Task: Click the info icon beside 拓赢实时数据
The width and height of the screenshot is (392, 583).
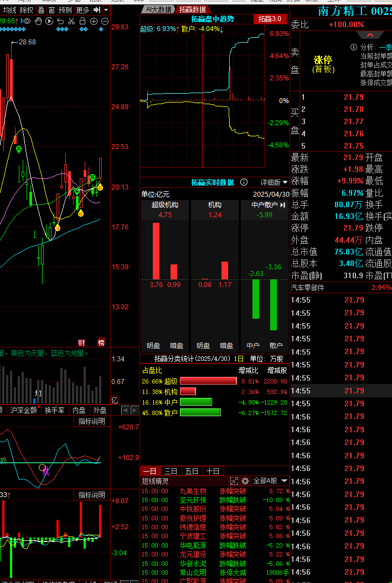Action: pos(244,182)
